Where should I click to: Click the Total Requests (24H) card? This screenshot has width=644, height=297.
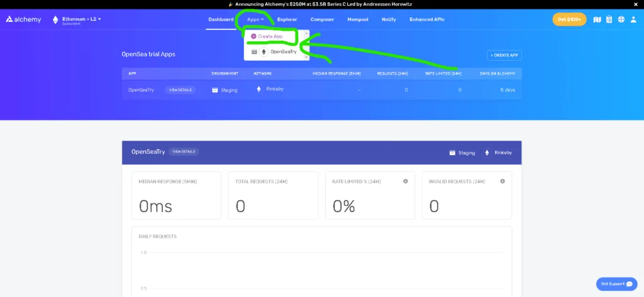pyautogui.click(x=273, y=195)
